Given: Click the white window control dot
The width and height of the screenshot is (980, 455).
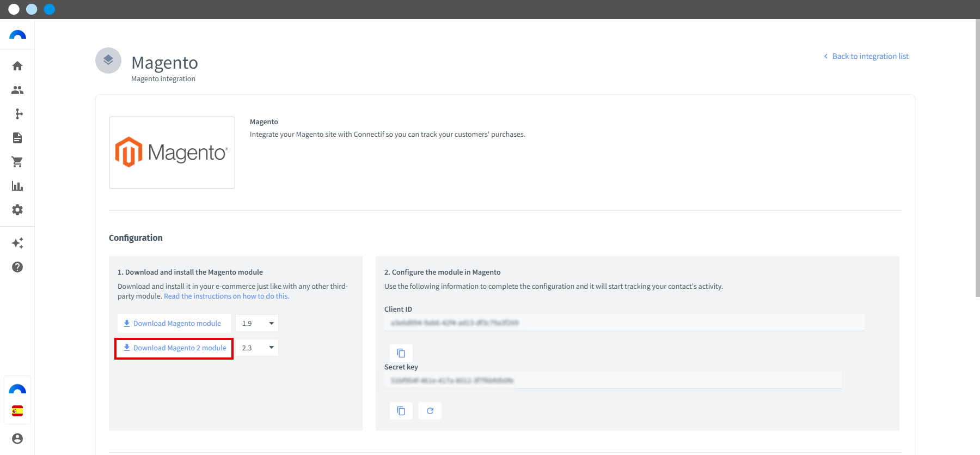Looking at the screenshot, I should 14,9.
